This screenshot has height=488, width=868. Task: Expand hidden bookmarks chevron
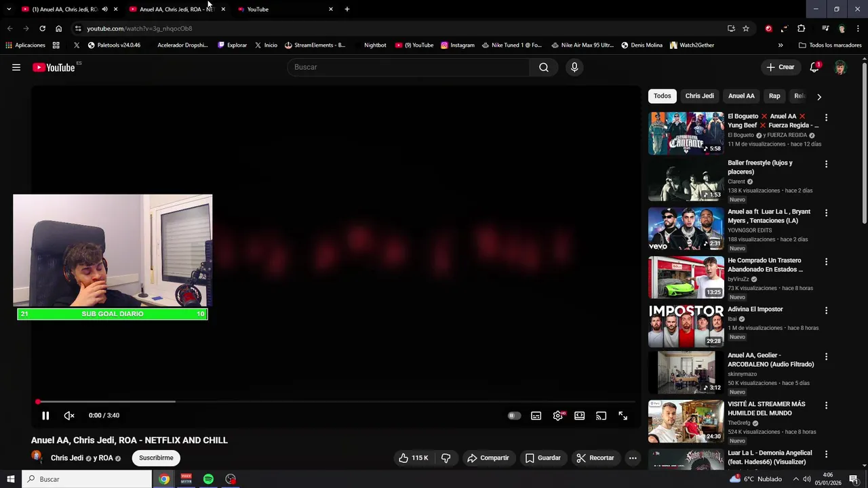[x=781, y=45]
